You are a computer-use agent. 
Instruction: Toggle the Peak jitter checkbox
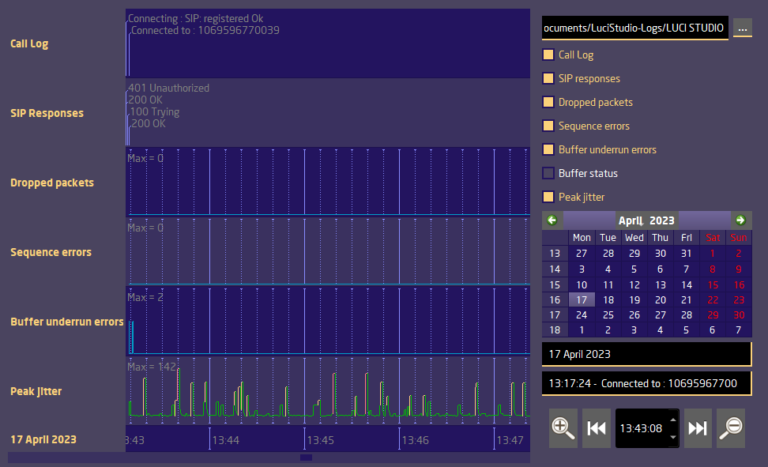click(x=548, y=197)
